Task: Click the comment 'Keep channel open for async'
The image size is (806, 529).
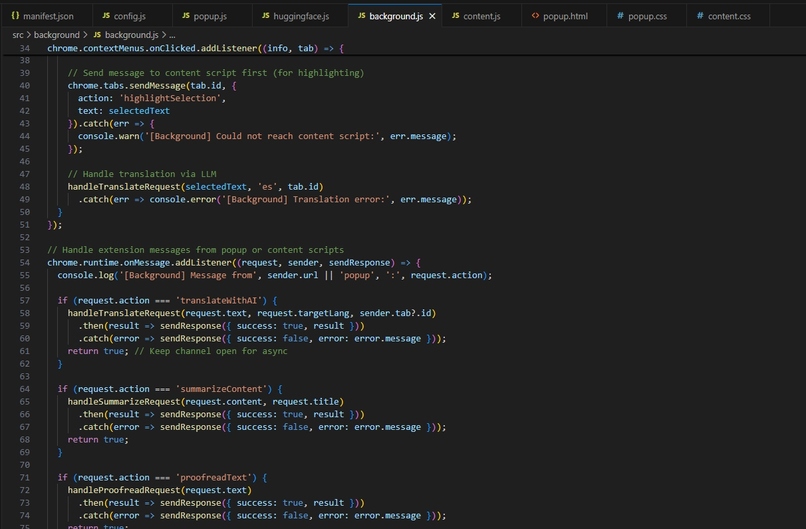Action: tap(211, 351)
